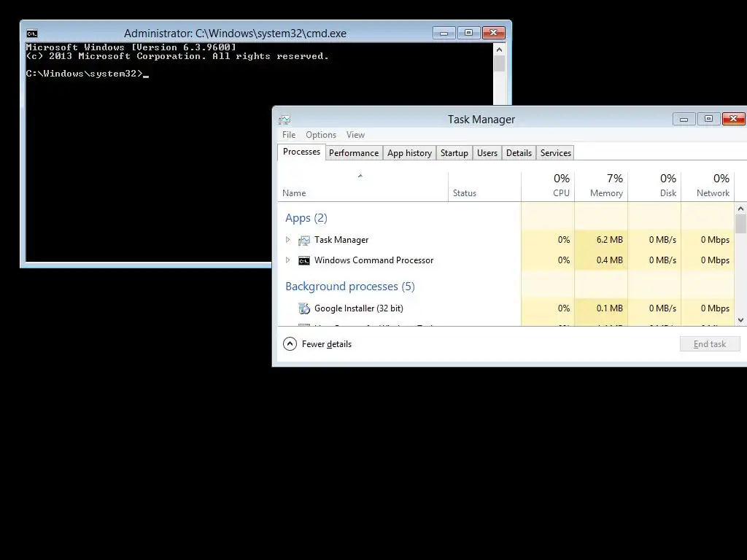The image size is (747, 560).
Task: Click the Task Manager list scrollbar thumb
Action: [x=740, y=224]
